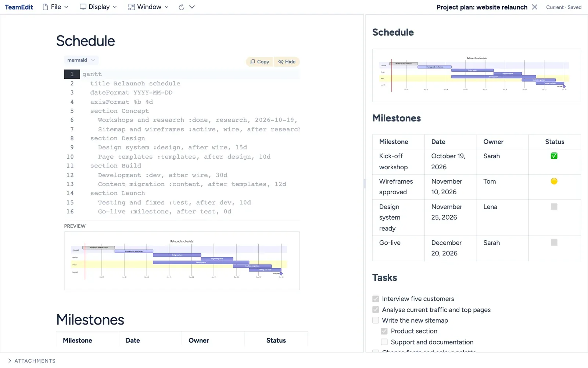Screen dimensions: 588x368
Task: Click Schedule heading in editor
Action: coord(86,41)
